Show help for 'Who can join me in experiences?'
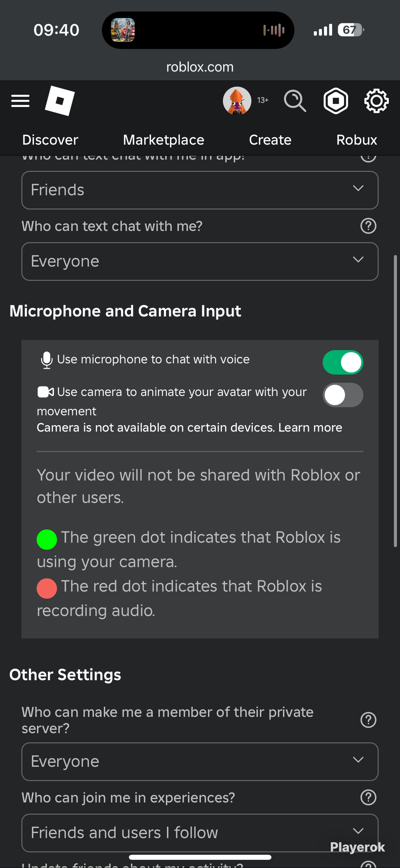This screenshot has height=868, width=400. click(x=368, y=798)
